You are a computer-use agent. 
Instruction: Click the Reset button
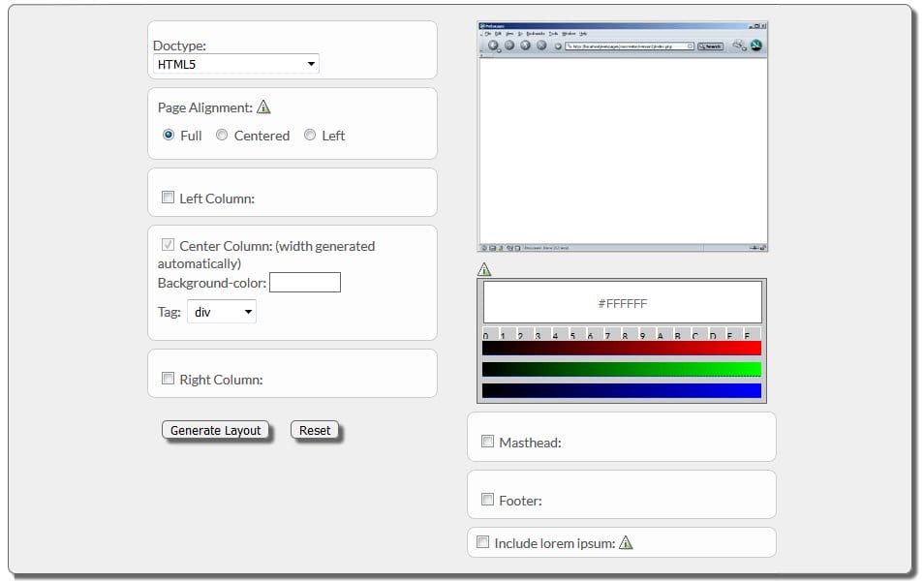point(315,430)
